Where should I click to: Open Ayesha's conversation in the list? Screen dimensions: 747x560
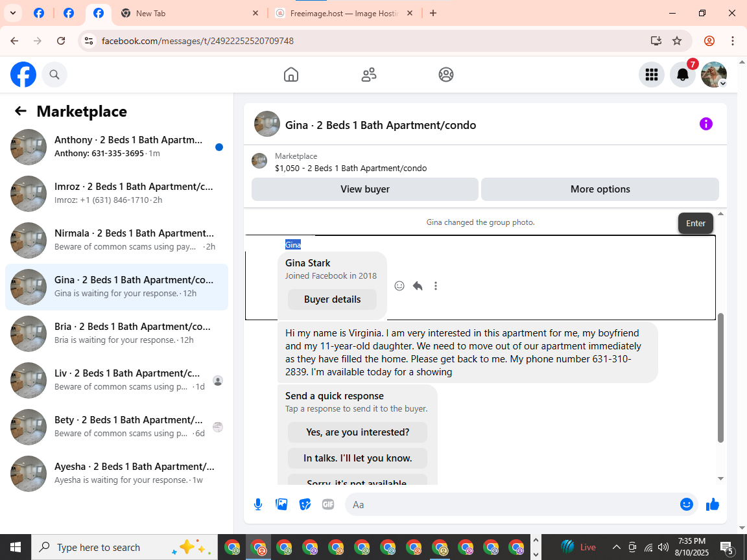tap(117, 474)
